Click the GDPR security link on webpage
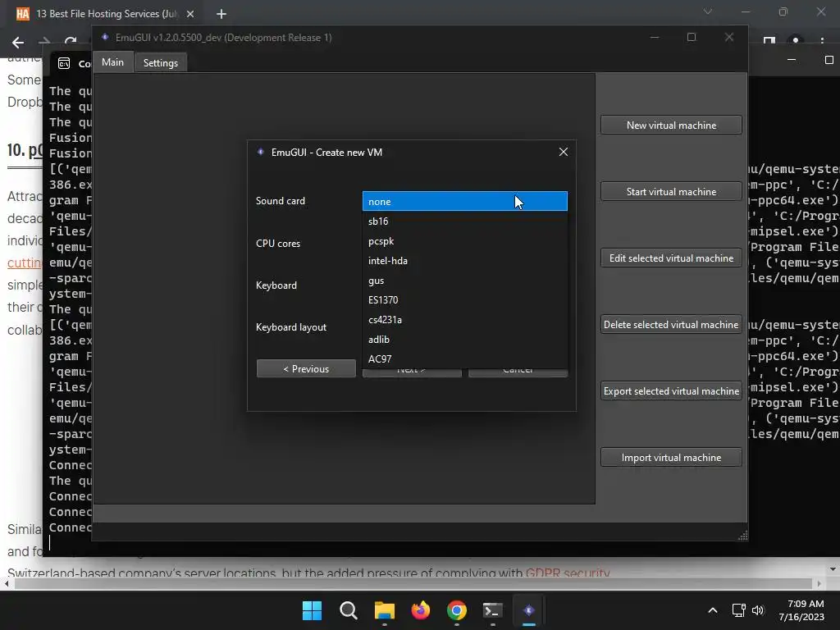This screenshot has height=630, width=840. (568, 573)
